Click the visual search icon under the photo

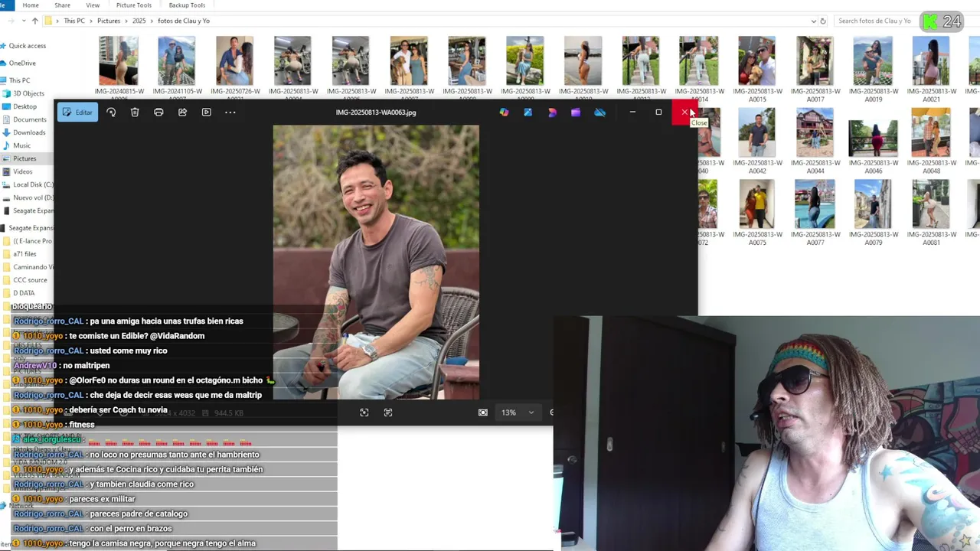[x=364, y=412]
